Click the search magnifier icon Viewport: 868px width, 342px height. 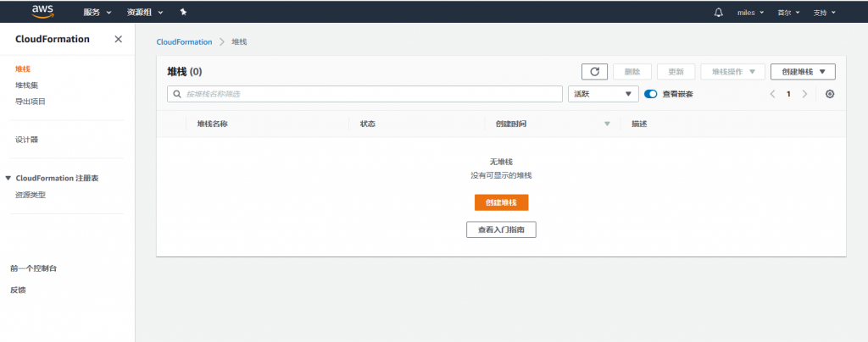tap(177, 94)
